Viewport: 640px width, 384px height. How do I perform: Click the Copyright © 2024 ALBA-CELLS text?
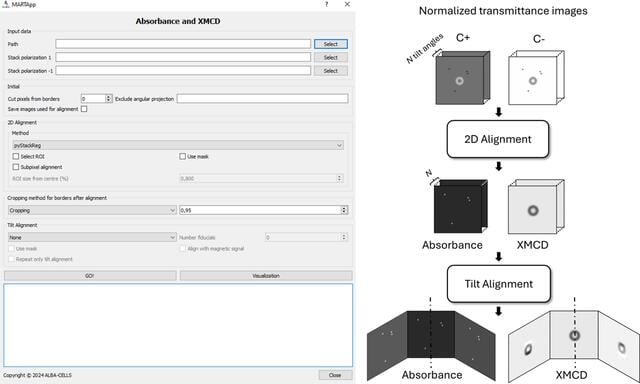click(x=38, y=375)
